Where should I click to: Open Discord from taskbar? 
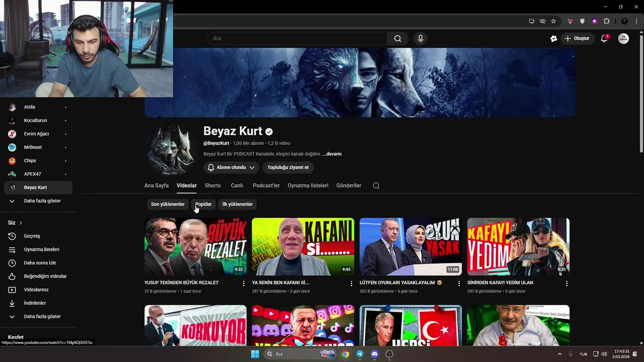374,354
